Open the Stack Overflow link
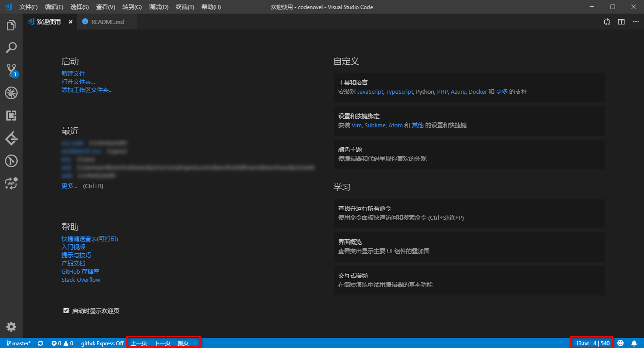The image size is (644, 348). tap(81, 280)
